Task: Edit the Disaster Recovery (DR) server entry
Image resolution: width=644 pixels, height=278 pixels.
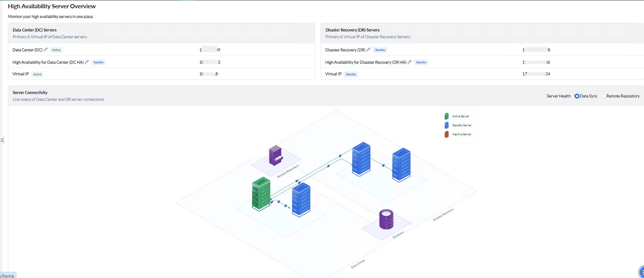Action: (368, 49)
